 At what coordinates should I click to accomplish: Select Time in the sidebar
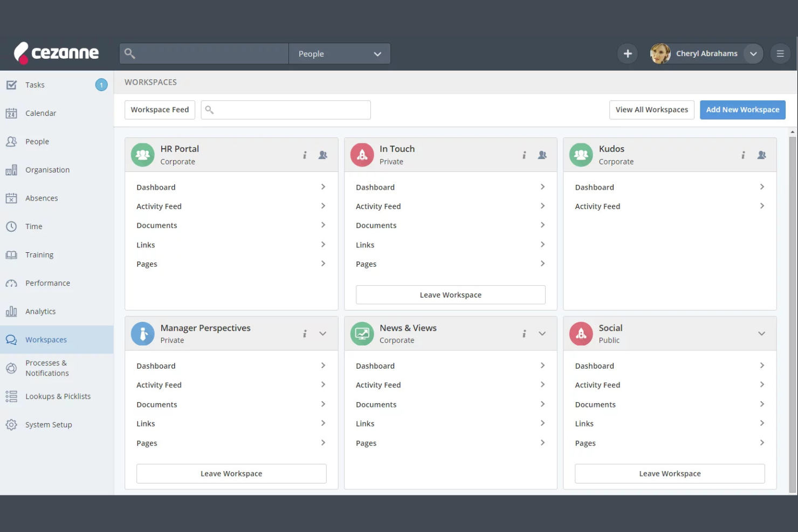click(x=57, y=226)
